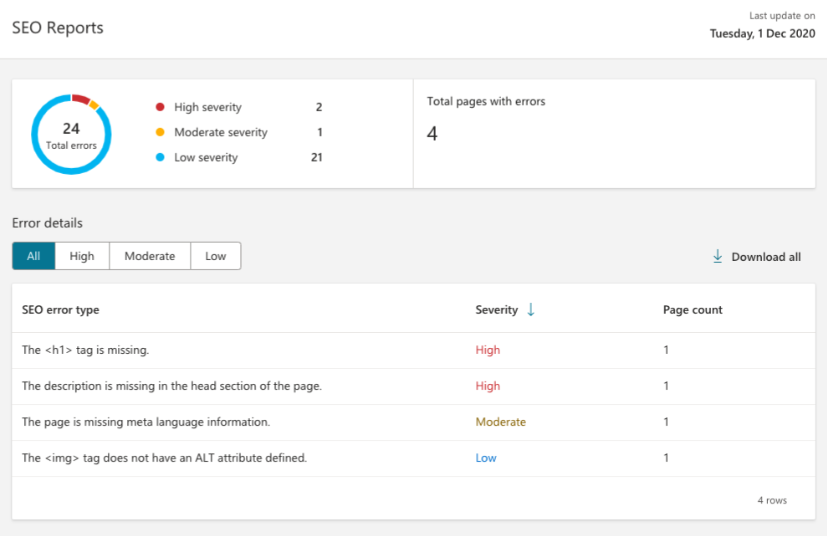This screenshot has height=536, width=827.
Task: Open the missing description error row
Action: tap(171, 386)
